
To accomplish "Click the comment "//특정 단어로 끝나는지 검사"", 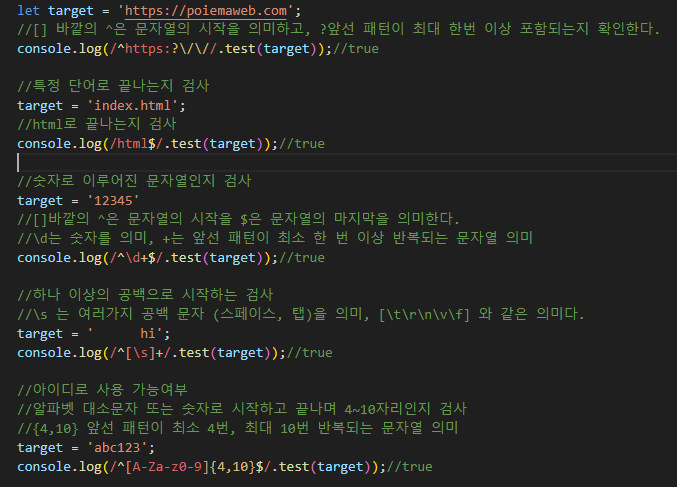I will [x=113, y=86].
